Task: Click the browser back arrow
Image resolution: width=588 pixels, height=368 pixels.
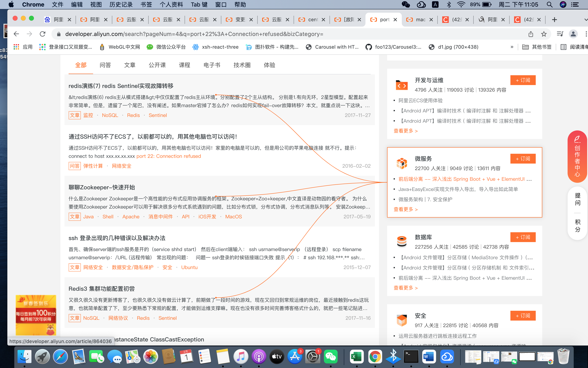Action: pyautogui.click(x=16, y=34)
